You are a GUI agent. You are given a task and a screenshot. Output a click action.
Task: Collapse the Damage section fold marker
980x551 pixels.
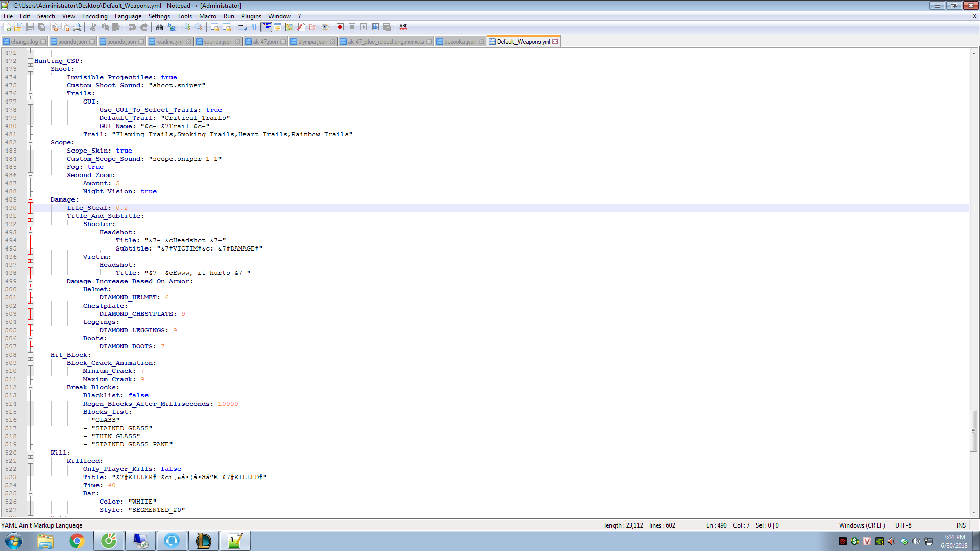[x=30, y=199]
